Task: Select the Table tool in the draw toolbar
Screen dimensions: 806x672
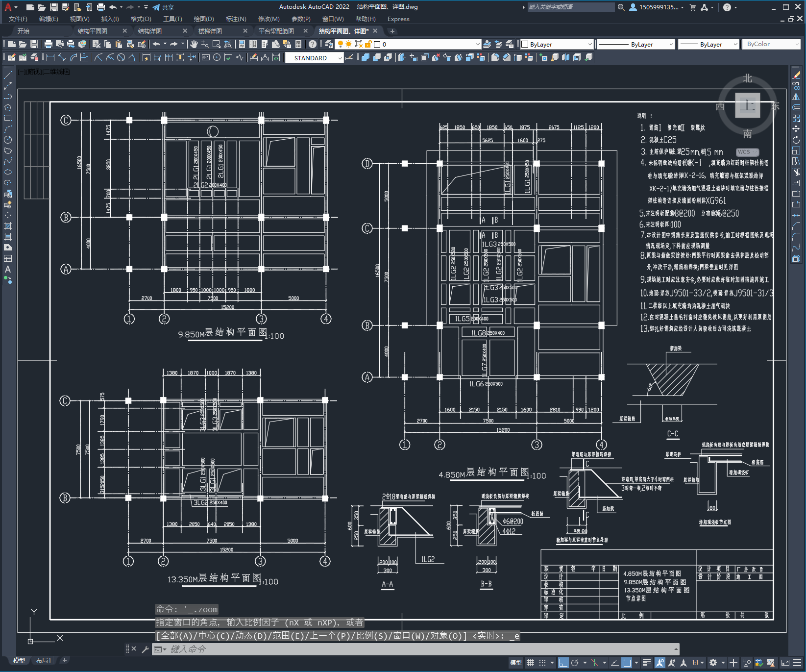Action: tap(8, 258)
